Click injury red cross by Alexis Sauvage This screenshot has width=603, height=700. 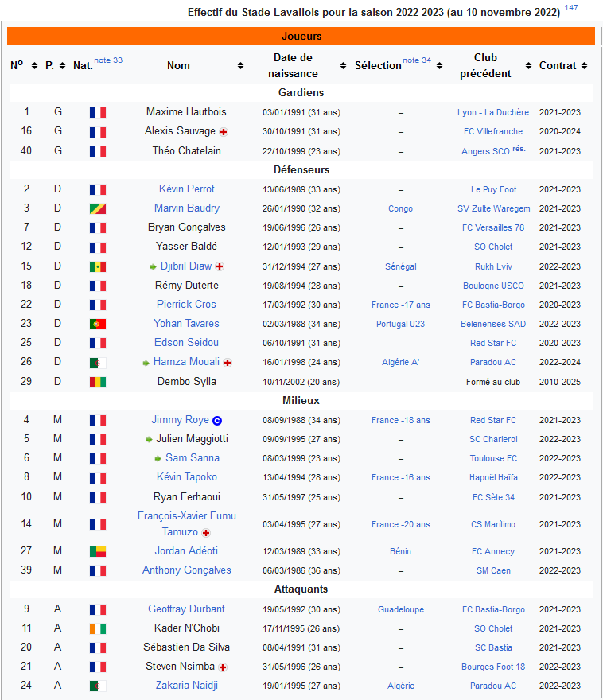(224, 132)
